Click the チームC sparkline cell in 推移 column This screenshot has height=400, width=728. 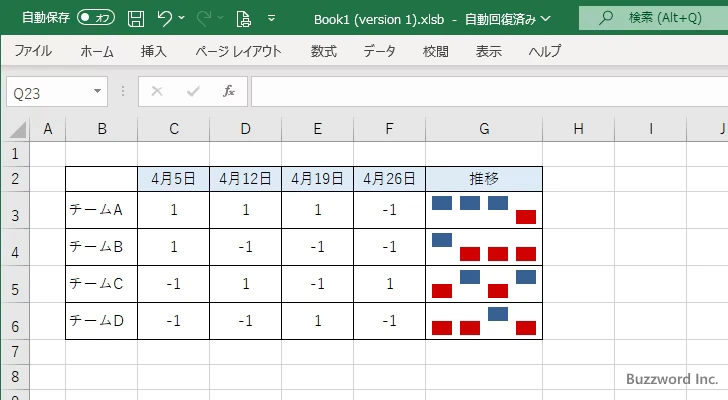(484, 284)
